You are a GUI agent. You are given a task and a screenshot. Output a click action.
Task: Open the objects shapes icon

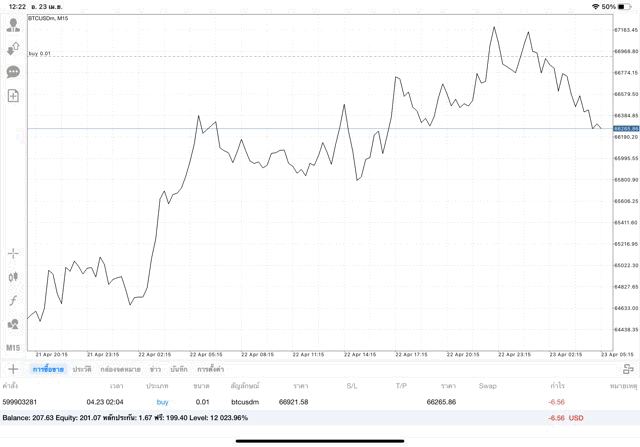coord(13,324)
